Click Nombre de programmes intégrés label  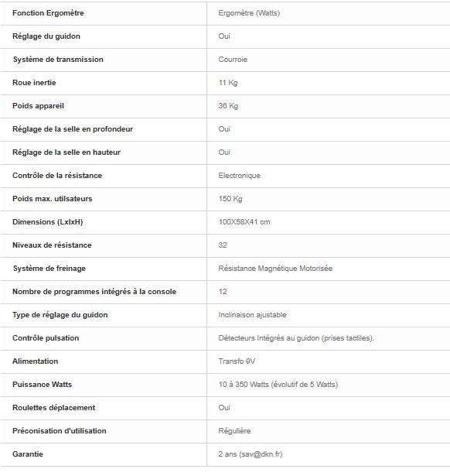pyautogui.click(x=94, y=292)
